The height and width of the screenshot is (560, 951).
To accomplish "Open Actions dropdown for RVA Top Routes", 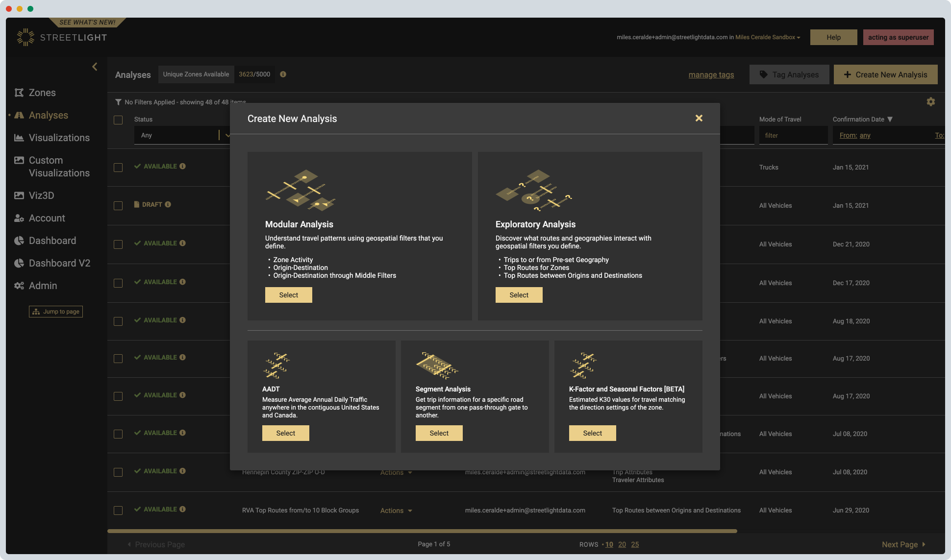I will tap(396, 511).
